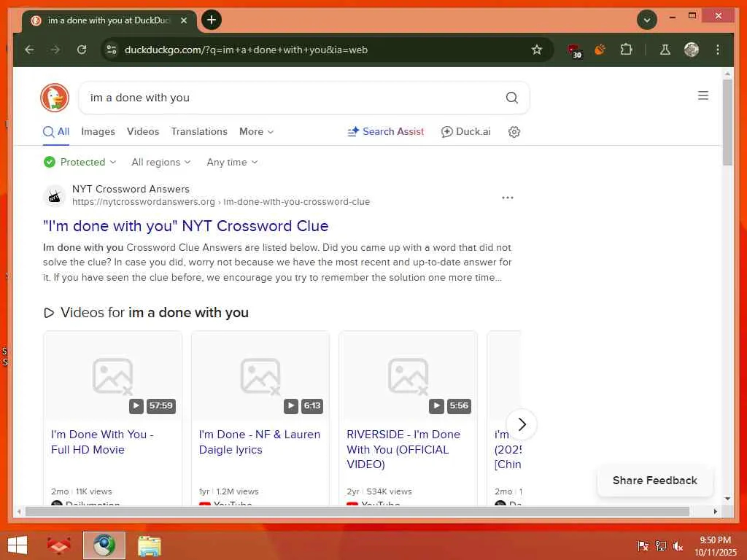The image size is (747, 560).
Task: Open a new browser tab
Action: pyautogui.click(x=212, y=20)
